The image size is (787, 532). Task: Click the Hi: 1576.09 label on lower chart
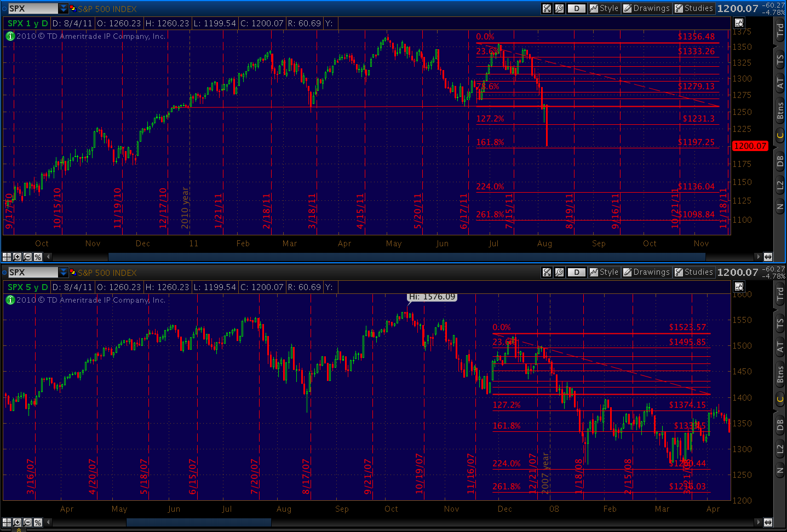pos(432,297)
